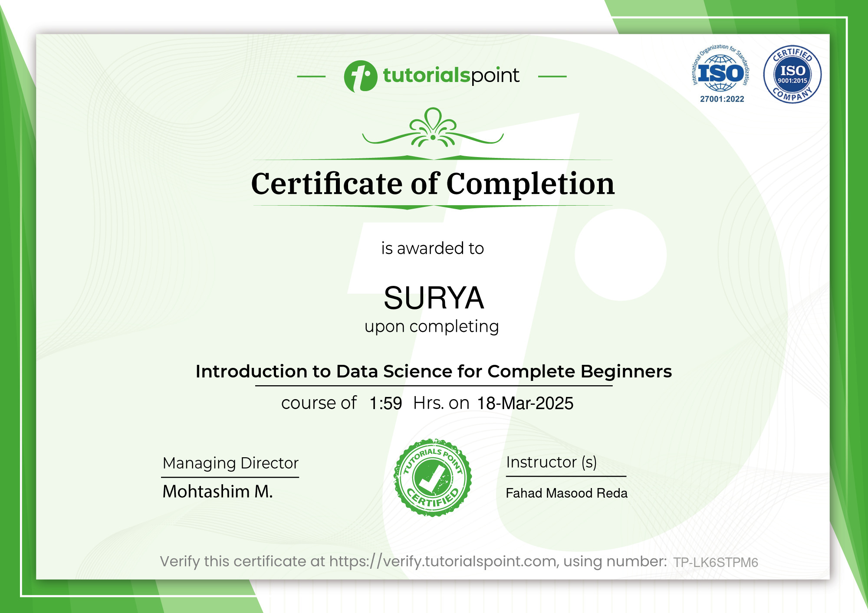868x613 pixels.
Task: Click the Certificate of Completion heading
Action: [x=433, y=184]
